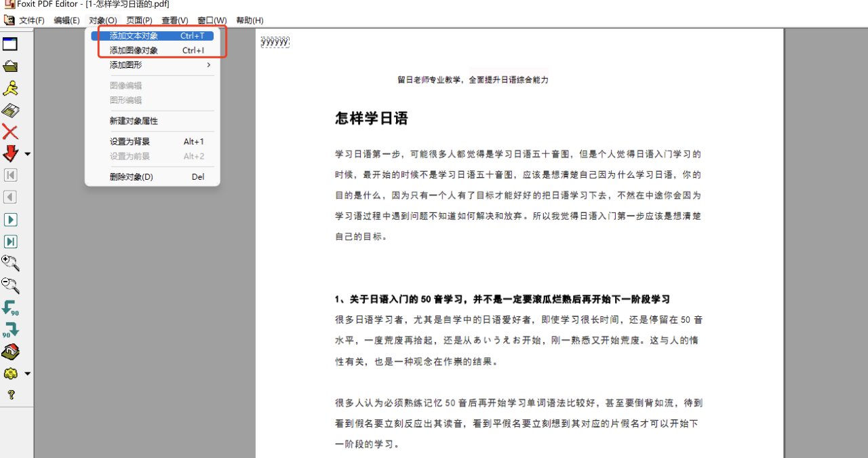The height and width of the screenshot is (458, 868).
Task: Click the red X delete toolbar icon
Action: point(9,132)
